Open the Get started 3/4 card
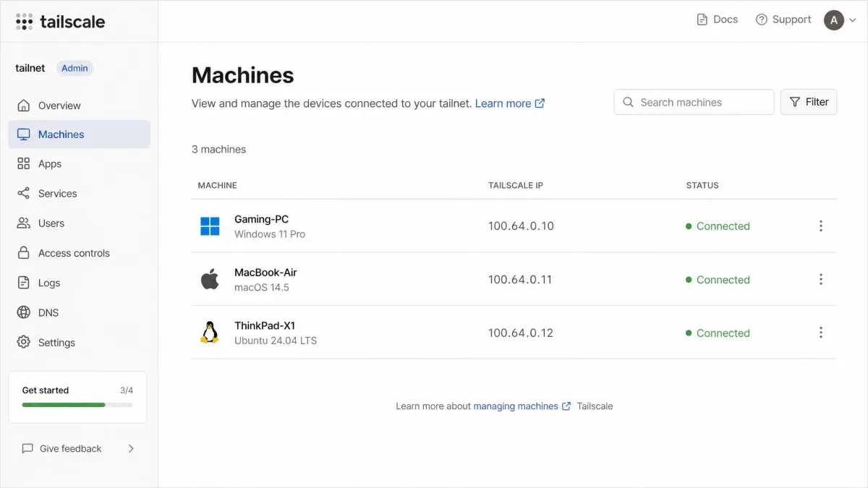This screenshot has width=868, height=488. [x=77, y=397]
